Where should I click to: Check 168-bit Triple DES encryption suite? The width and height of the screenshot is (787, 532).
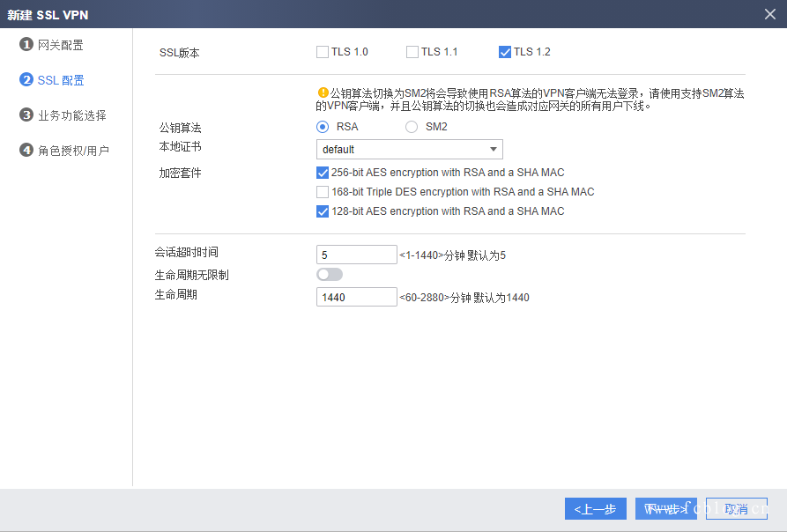(x=323, y=192)
